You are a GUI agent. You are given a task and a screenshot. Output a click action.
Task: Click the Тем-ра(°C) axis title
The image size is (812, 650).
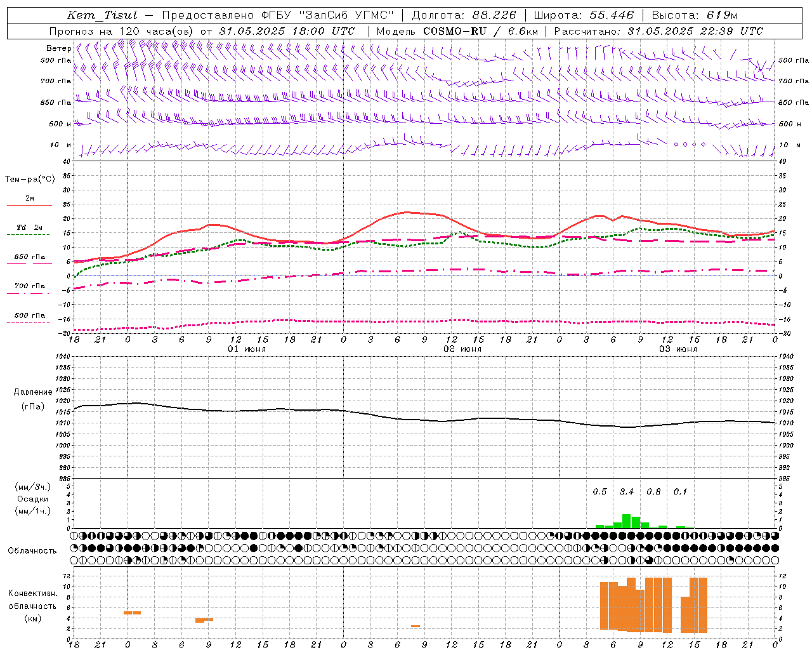pos(30,180)
